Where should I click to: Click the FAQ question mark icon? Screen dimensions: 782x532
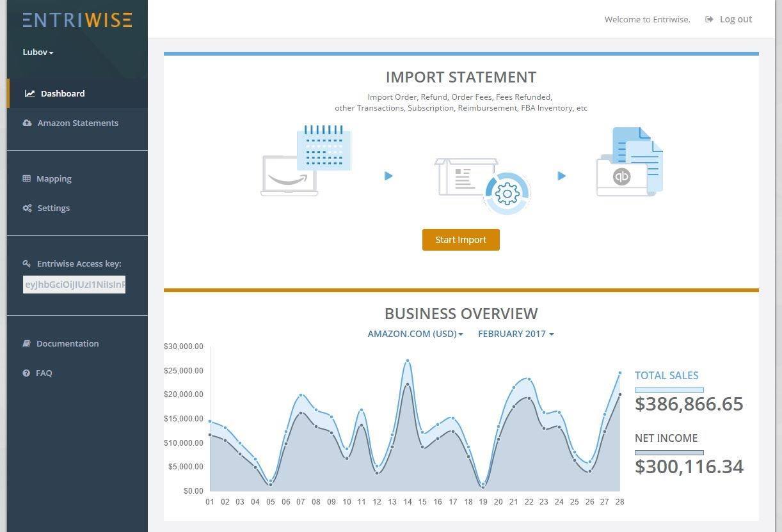coord(26,373)
